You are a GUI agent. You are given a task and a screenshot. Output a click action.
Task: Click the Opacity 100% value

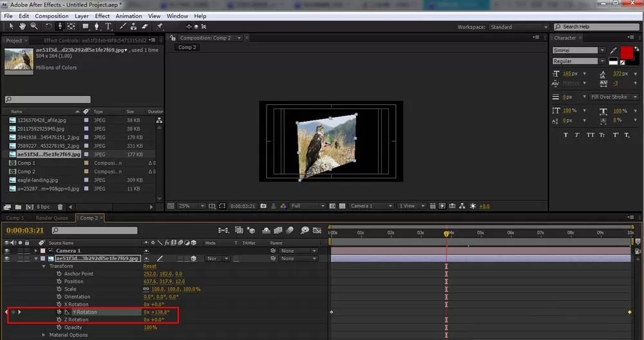coord(150,327)
